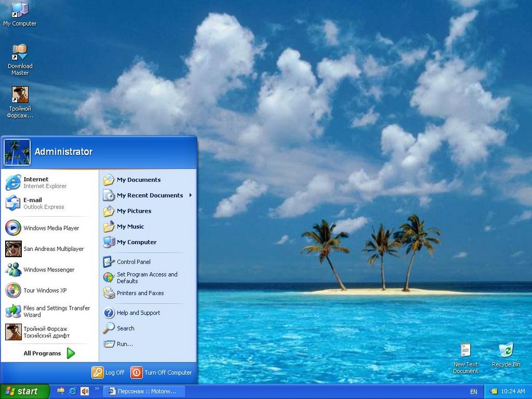The image size is (532, 399).
Task: Launch Windows Media Player
Action: (50, 228)
